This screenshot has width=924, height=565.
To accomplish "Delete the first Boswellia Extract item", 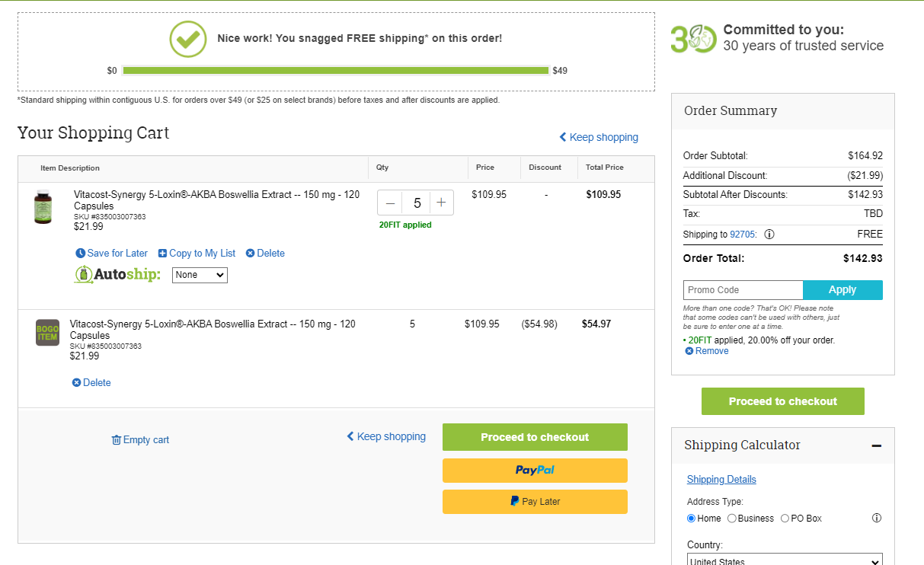I will tap(265, 254).
